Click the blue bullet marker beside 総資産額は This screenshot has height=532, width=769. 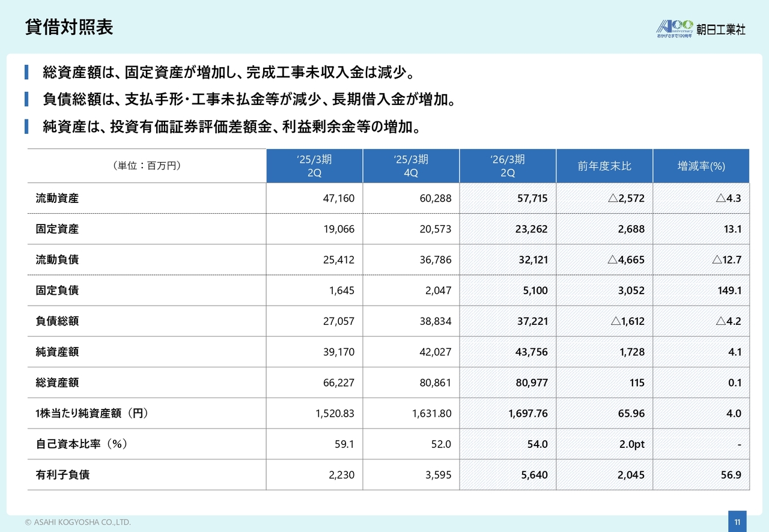[26, 73]
